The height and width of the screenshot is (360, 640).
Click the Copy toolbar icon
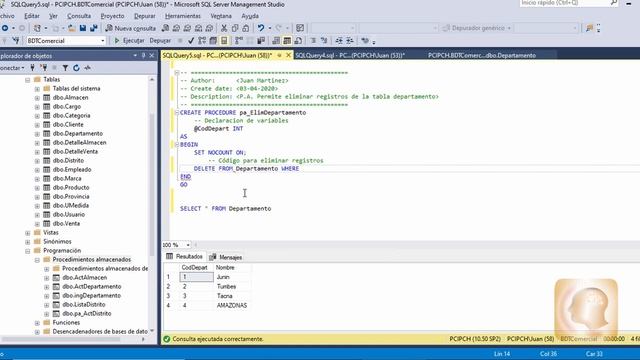[x=235, y=28]
